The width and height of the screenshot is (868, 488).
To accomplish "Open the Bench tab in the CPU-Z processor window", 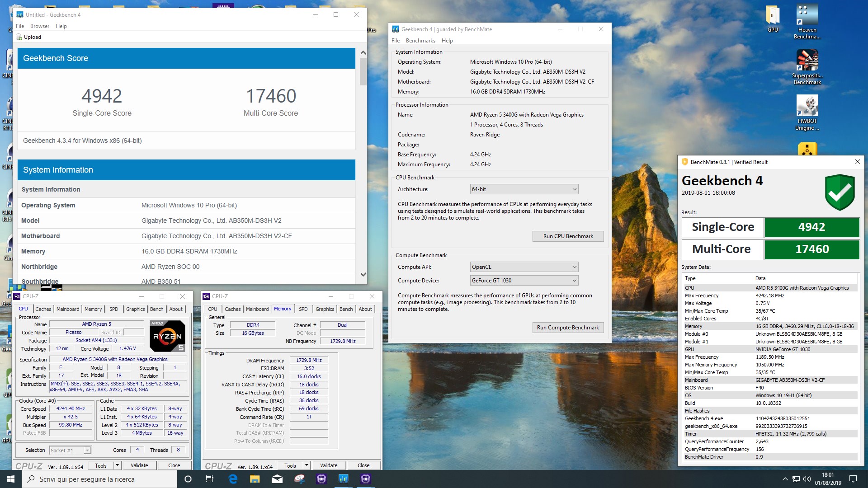I will [x=157, y=309].
